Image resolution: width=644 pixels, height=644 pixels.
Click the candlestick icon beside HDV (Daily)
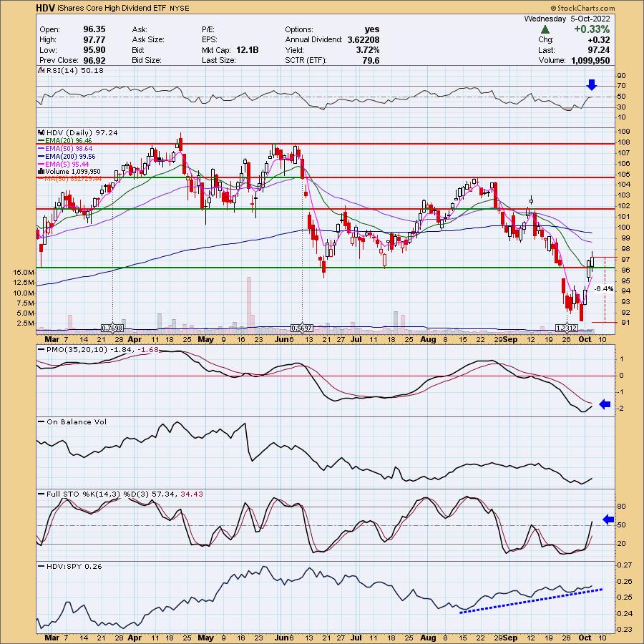41,132
